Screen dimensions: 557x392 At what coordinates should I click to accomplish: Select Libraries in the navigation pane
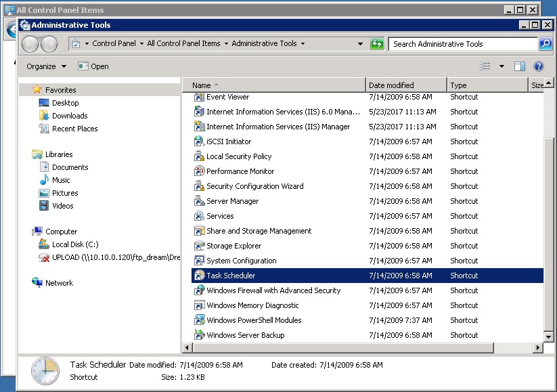pos(59,154)
